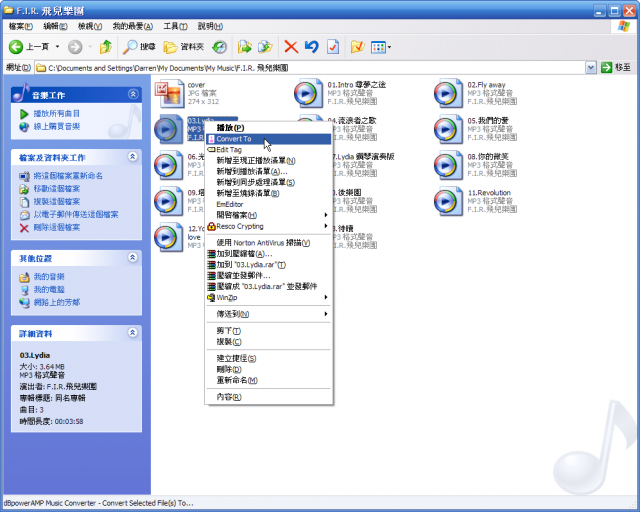Open 網路上的芳鄰 link

pos(57,303)
